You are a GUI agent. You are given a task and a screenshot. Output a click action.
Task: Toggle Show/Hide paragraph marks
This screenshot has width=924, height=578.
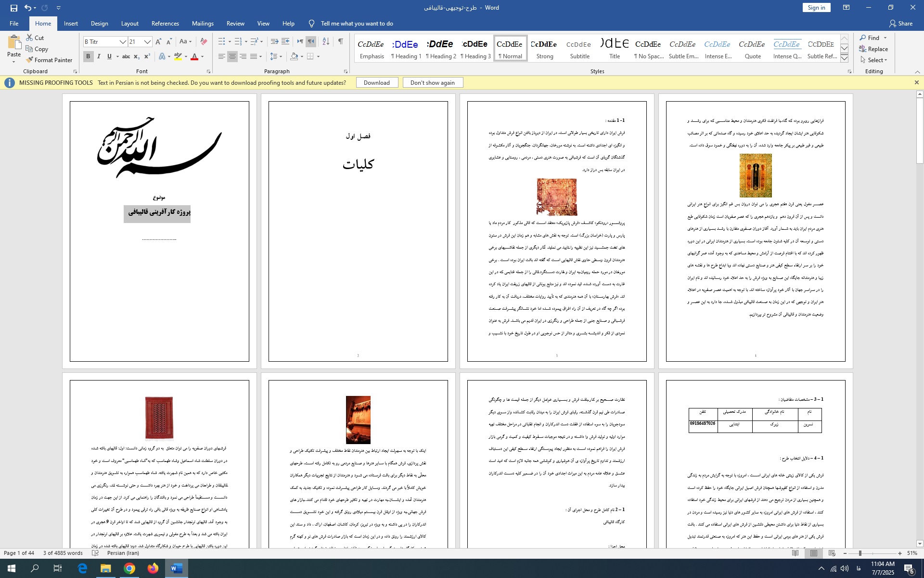[341, 41]
